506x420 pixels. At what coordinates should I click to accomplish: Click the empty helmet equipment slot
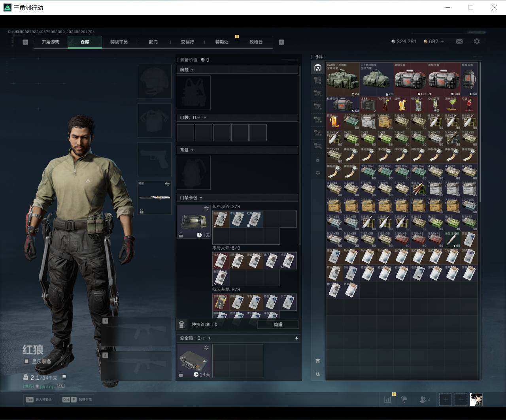(154, 82)
